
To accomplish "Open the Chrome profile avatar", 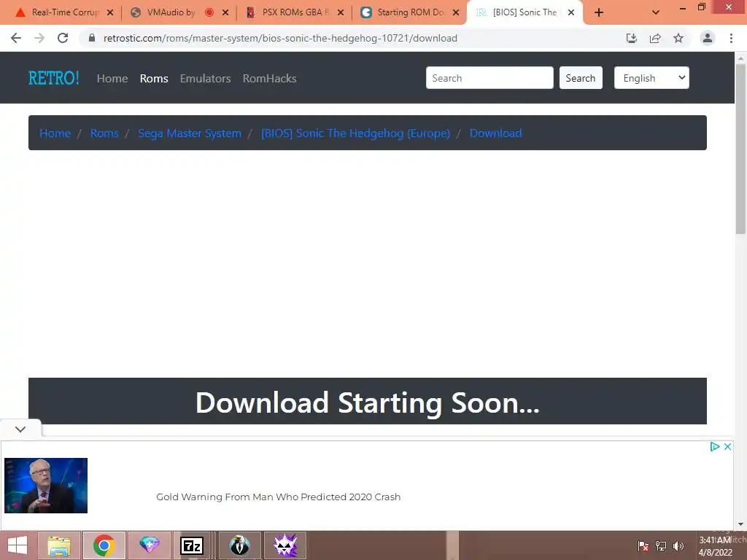I will [x=708, y=38].
